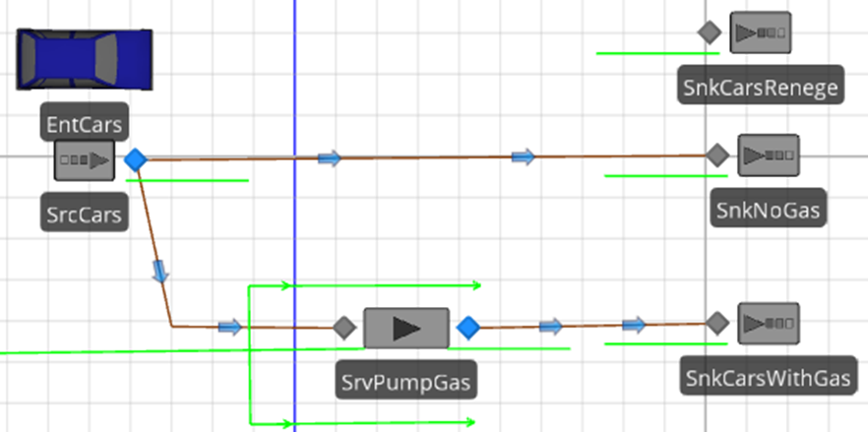Viewport: 868px width, 432px height.
Task: Click the SnkNoGas input buffer queue line
Action: click(666, 175)
